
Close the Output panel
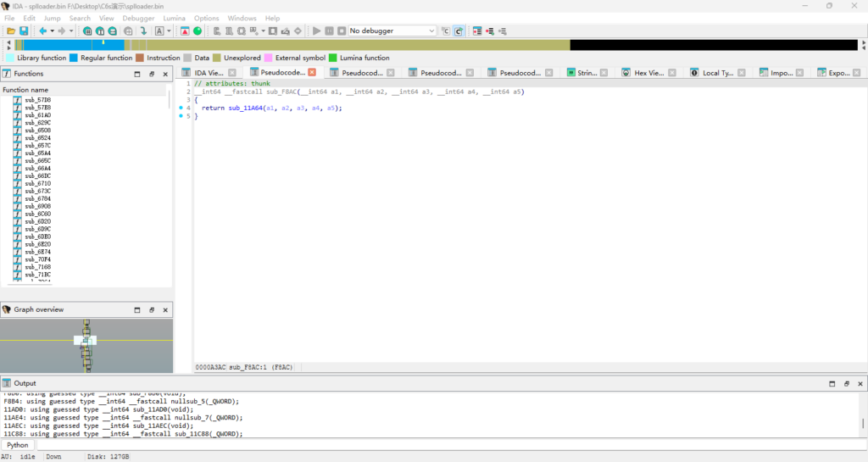[x=860, y=383]
